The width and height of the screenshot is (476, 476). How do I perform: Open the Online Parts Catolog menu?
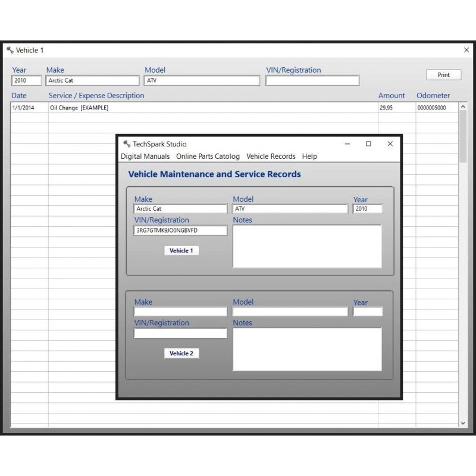208,156
